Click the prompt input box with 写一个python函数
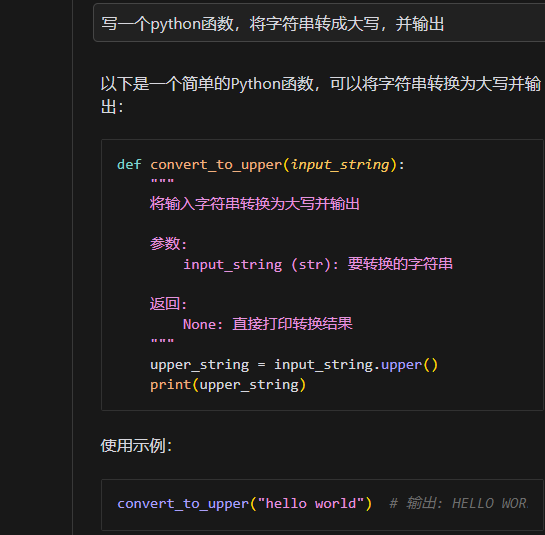 click(319, 23)
